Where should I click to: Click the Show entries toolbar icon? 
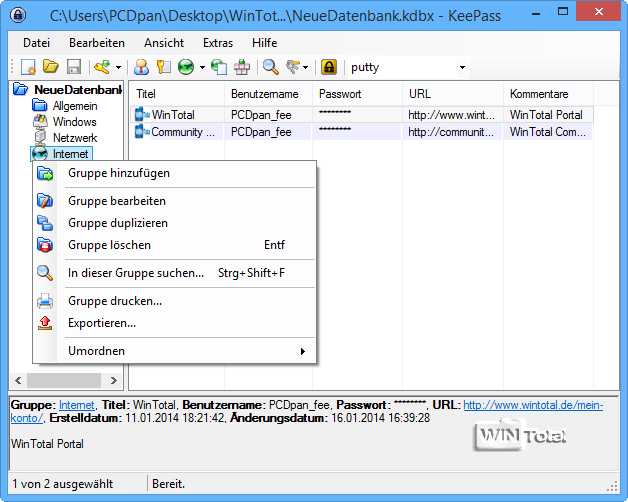[293, 67]
